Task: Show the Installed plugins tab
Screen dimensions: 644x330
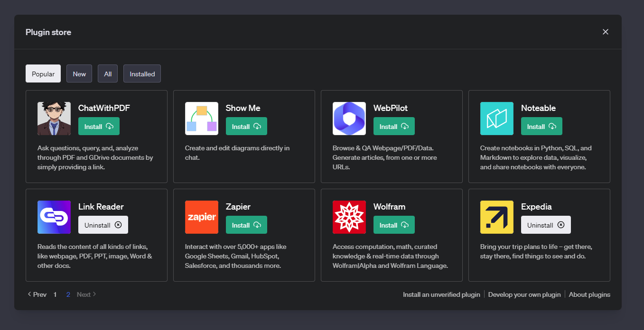Action: point(142,73)
